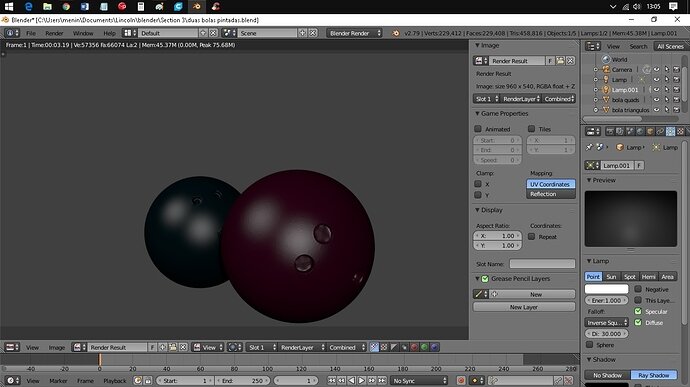
Task: Click the New Layer button
Action: (x=524, y=307)
